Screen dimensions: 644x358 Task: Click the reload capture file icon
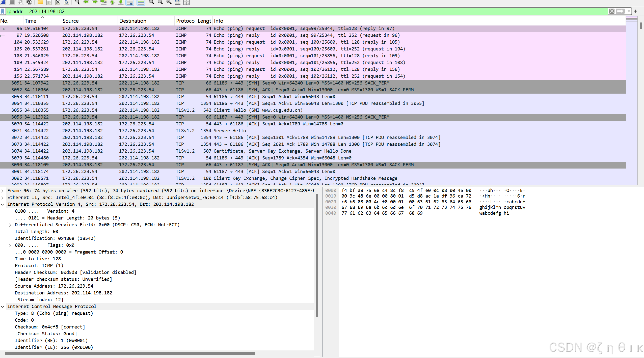coord(66,2)
